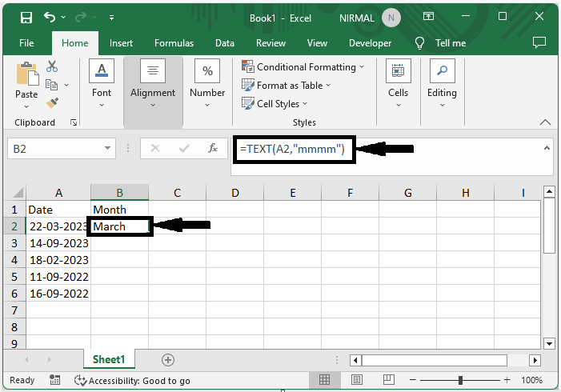Click the zoom slider handle
Viewport: 561px width, 392px height.
click(x=460, y=380)
